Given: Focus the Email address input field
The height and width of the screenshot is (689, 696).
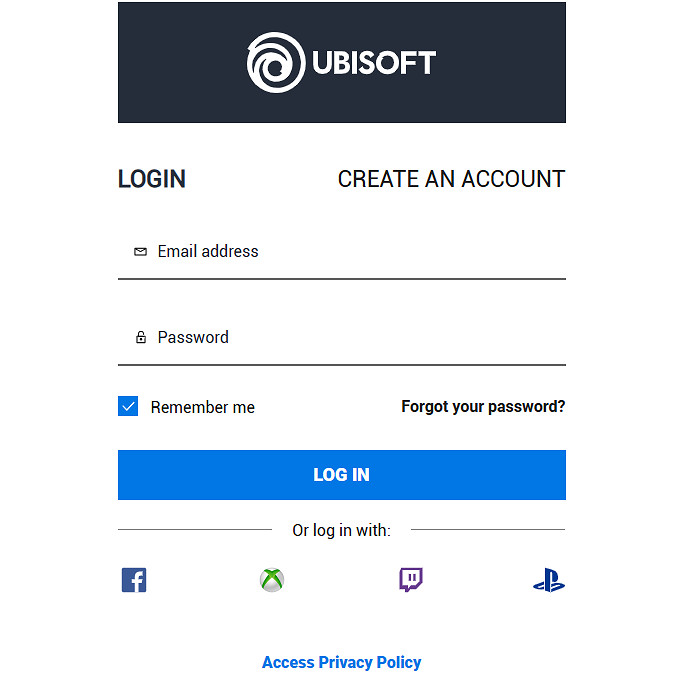Looking at the screenshot, I should (360, 252).
